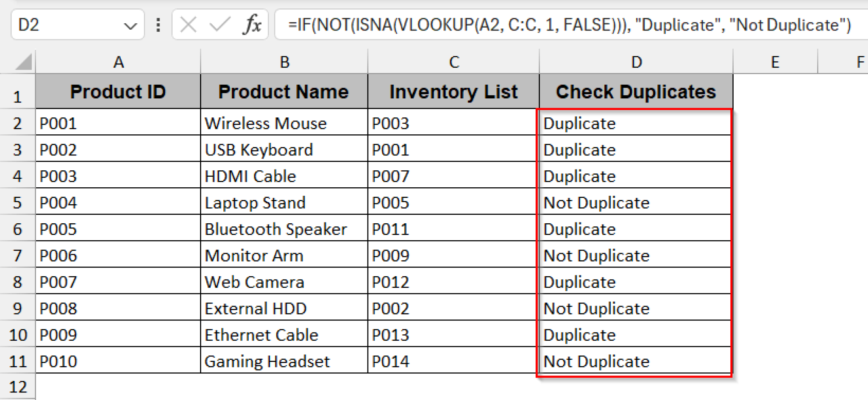Select row header 5
This screenshot has height=400, width=868.
(18, 203)
